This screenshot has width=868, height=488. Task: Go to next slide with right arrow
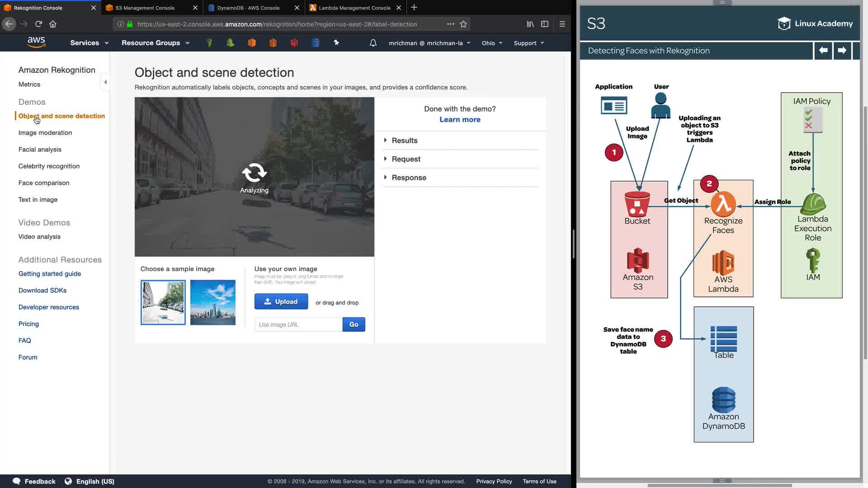click(842, 51)
